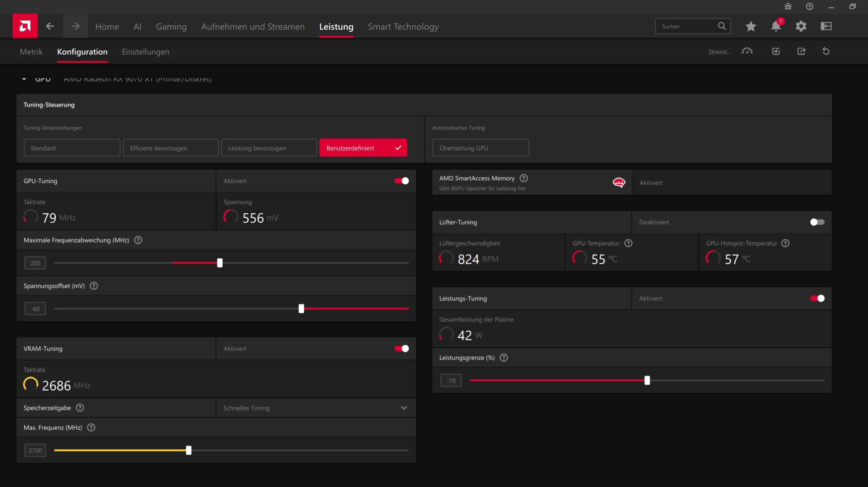Viewport: 868px width, 487px height.
Task: Click the Übertaktung GPU button
Action: point(480,148)
